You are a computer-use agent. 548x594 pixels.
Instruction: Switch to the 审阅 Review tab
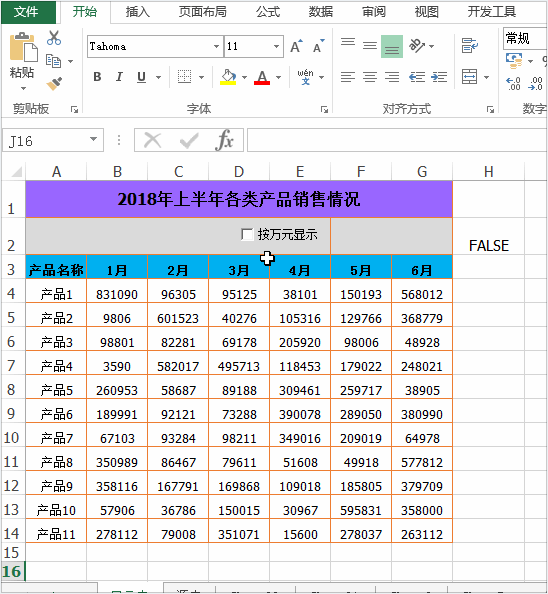[x=374, y=12]
